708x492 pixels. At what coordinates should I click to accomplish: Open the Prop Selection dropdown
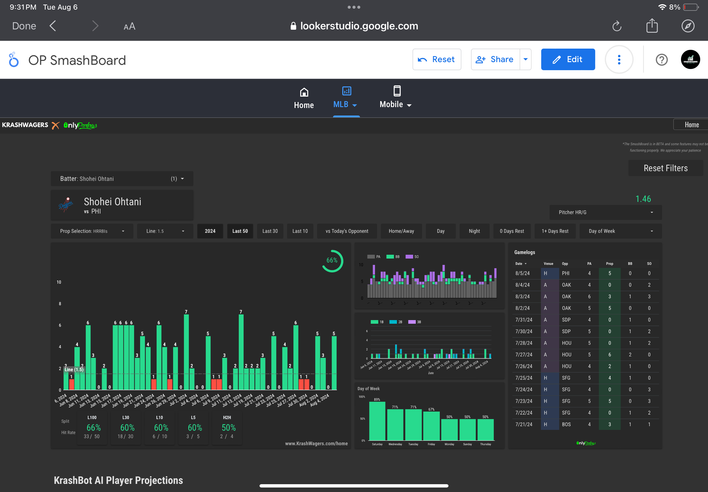(92, 231)
